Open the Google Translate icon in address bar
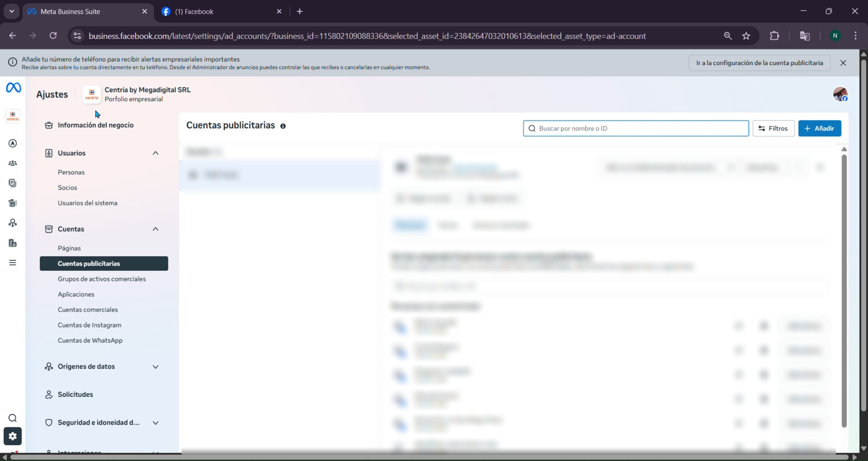The height and width of the screenshot is (461, 868). click(x=805, y=36)
